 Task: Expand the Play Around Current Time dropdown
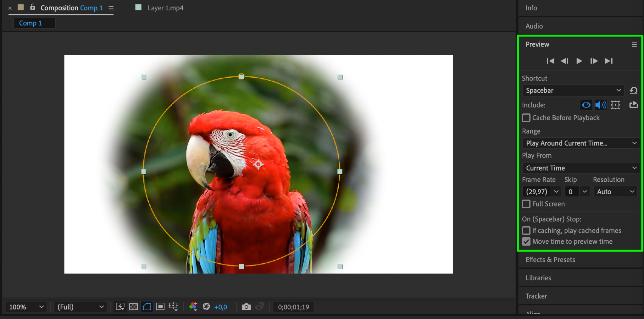click(x=580, y=143)
